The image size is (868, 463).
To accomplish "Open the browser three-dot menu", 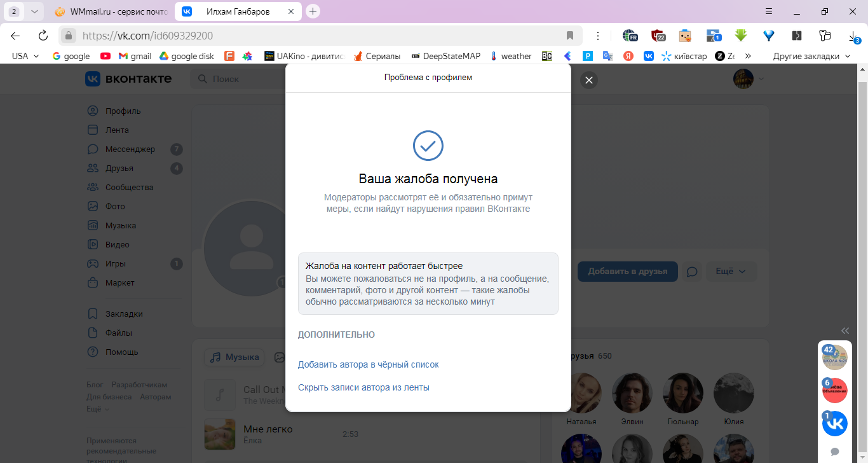I will click(597, 36).
